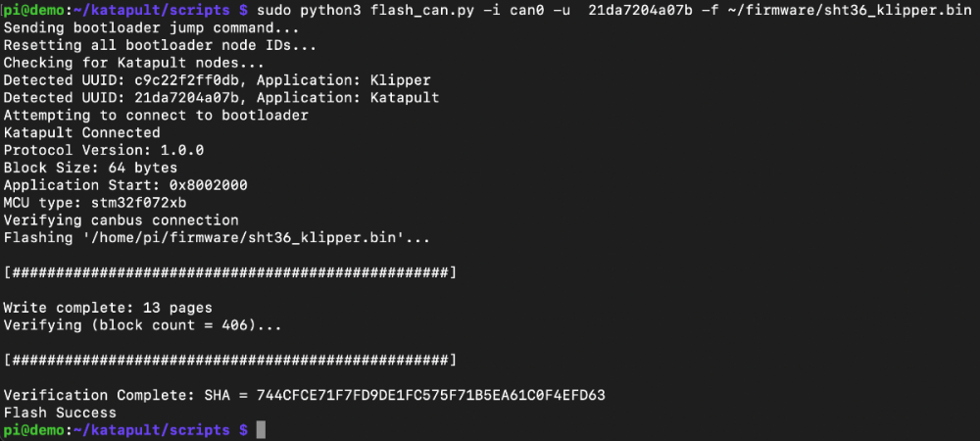
Task: Click the first flashing progress bar
Action: (x=230, y=273)
